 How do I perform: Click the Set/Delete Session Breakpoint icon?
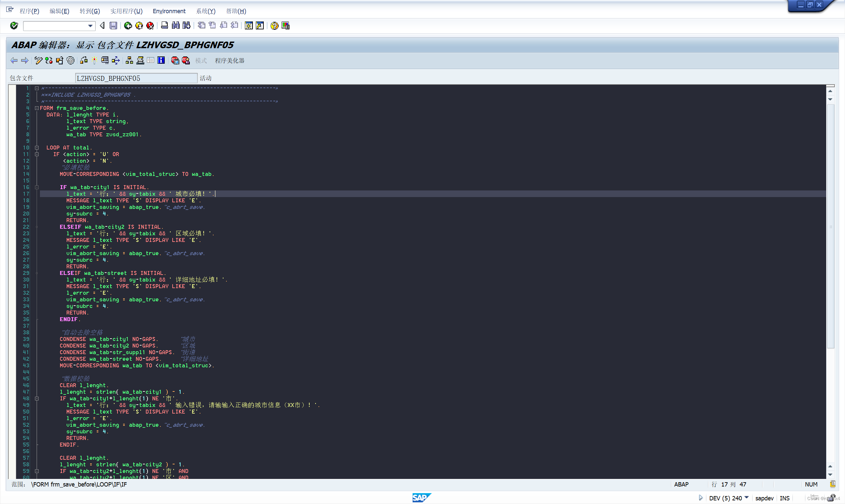pos(175,60)
